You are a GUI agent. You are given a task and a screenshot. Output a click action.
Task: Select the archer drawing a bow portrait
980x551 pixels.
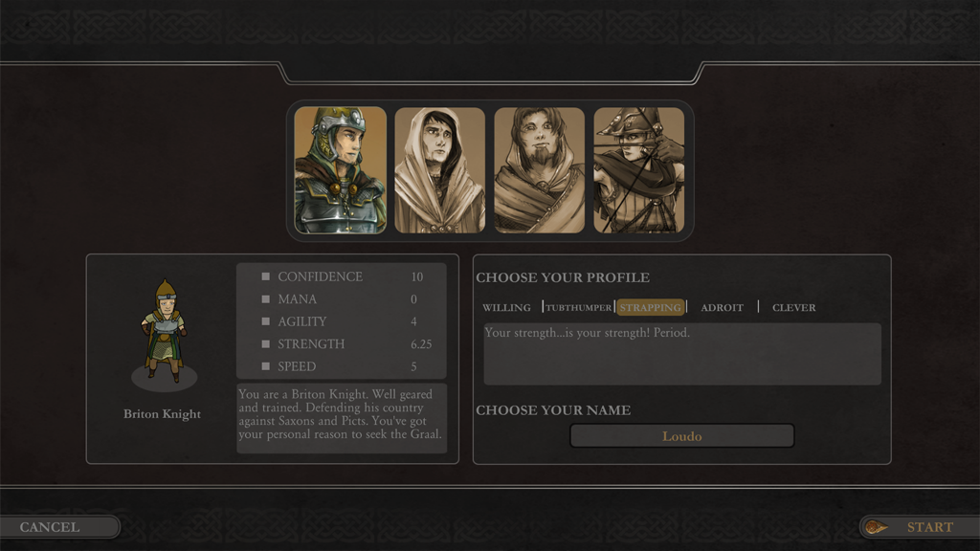point(638,170)
